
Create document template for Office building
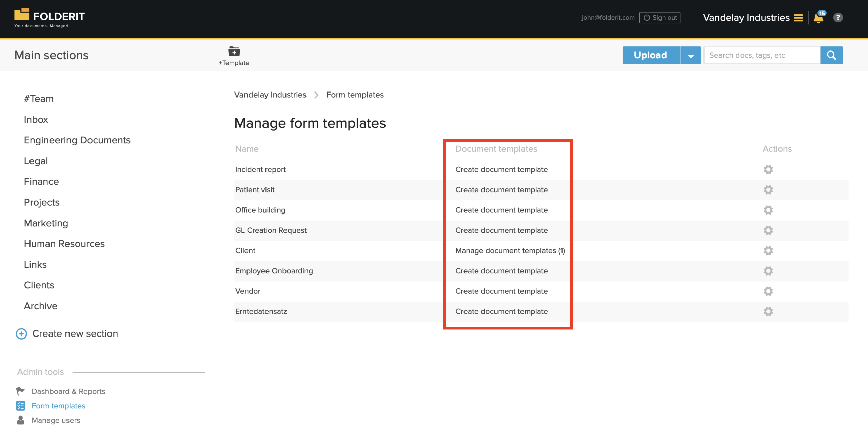click(x=501, y=210)
